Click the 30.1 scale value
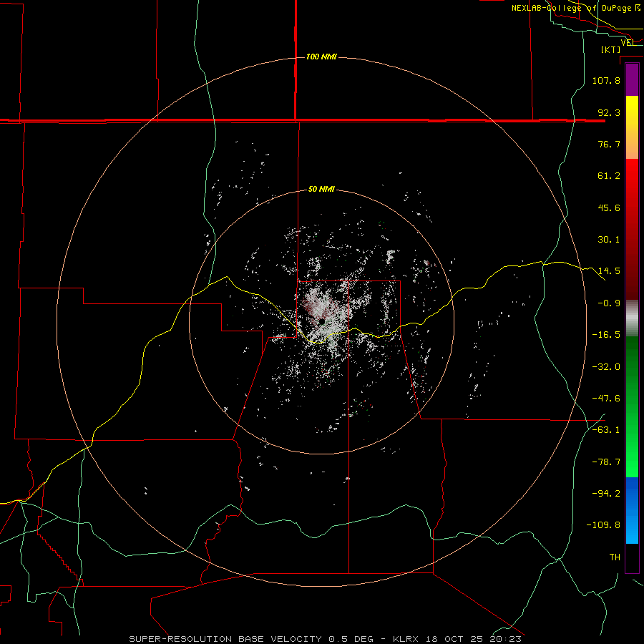 (x=609, y=240)
